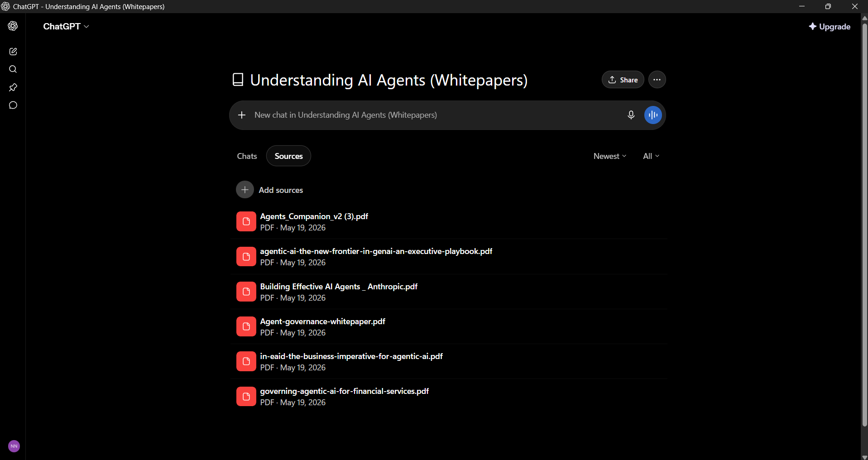Start voice mode with blue waveform button

coord(653,115)
